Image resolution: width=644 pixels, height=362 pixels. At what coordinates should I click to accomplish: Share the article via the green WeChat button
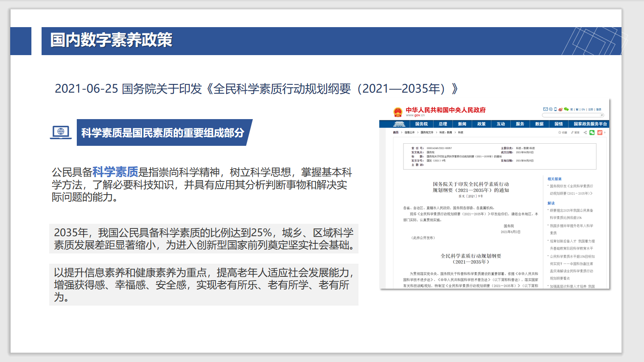[x=592, y=132]
